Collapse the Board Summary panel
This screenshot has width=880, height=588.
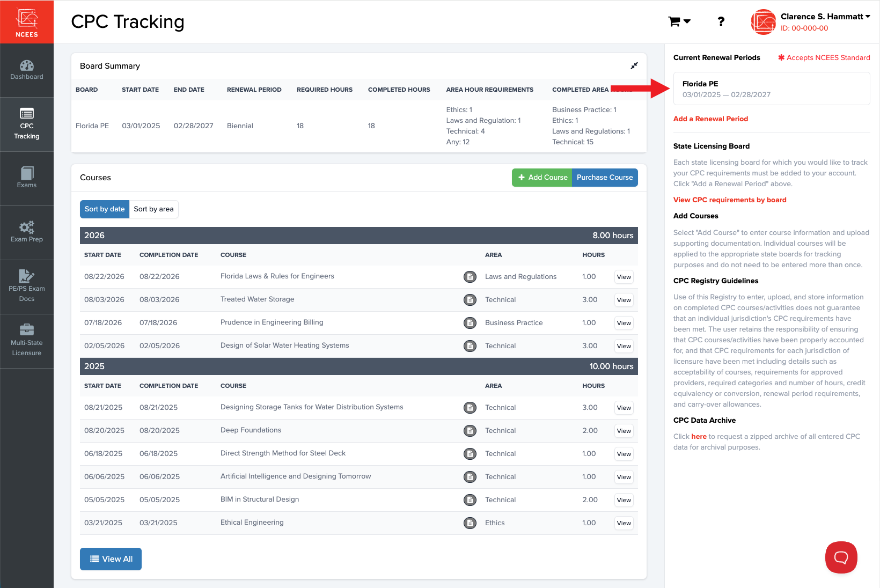coord(634,65)
